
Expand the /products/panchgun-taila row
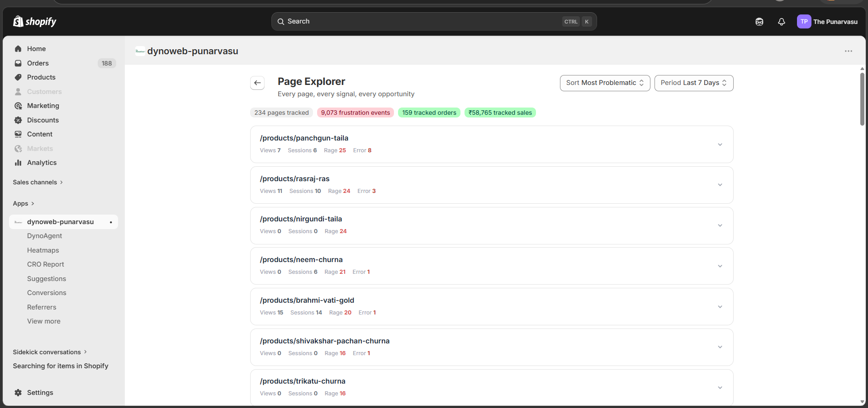point(720,145)
